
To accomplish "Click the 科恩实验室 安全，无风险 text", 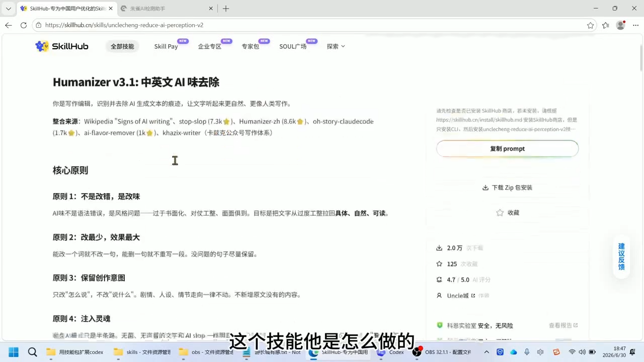I will pyautogui.click(x=480, y=325).
